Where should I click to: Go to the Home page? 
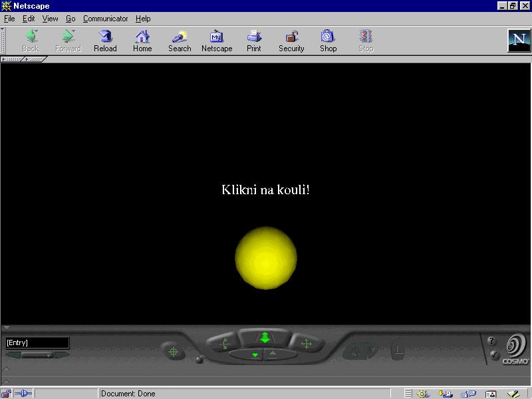(142, 41)
